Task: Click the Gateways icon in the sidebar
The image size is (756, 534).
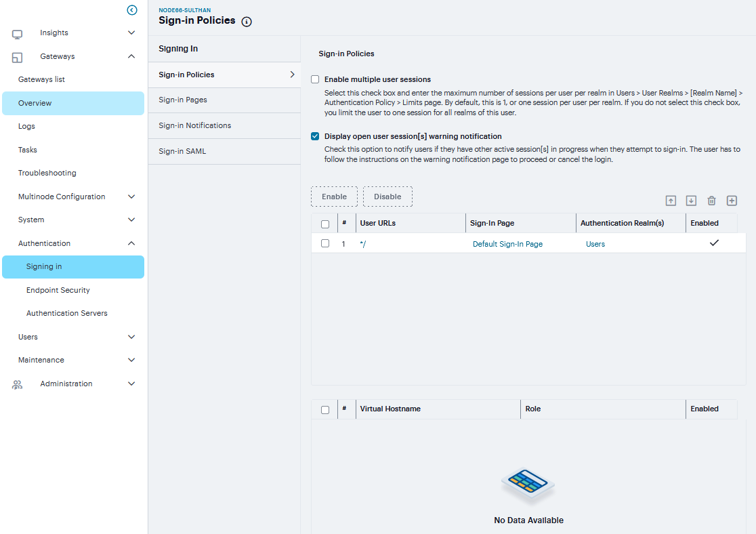Action: tap(16, 56)
